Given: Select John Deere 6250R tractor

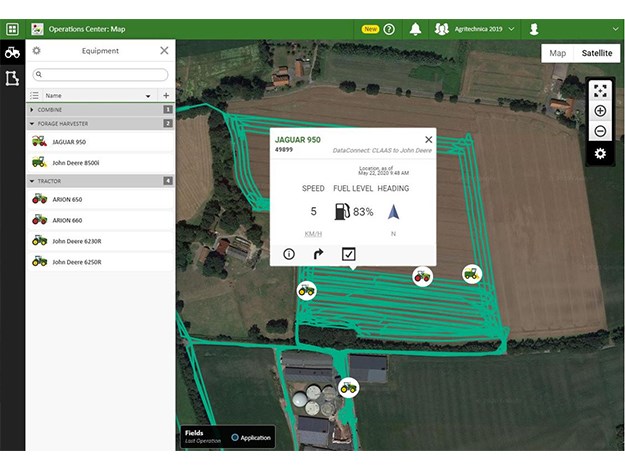Looking at the screenshot, I should 100,262.
